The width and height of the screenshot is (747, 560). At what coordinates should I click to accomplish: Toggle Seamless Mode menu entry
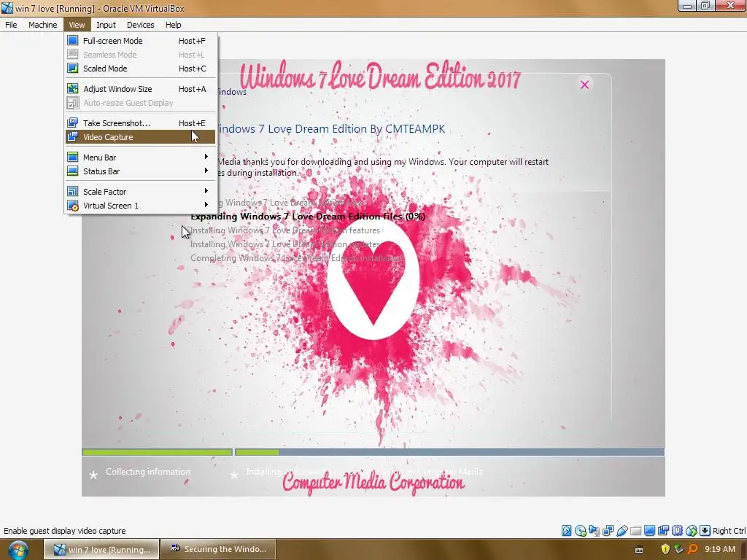click(x=141, y=55)
